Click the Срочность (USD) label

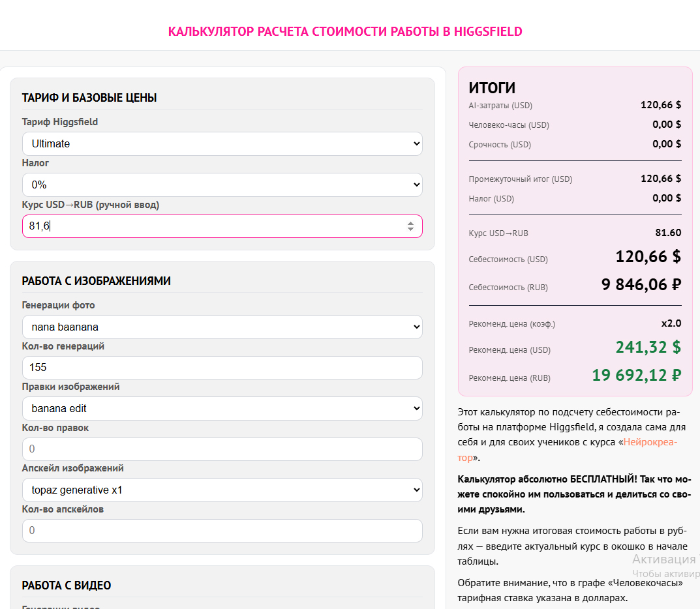coord(500,145)
